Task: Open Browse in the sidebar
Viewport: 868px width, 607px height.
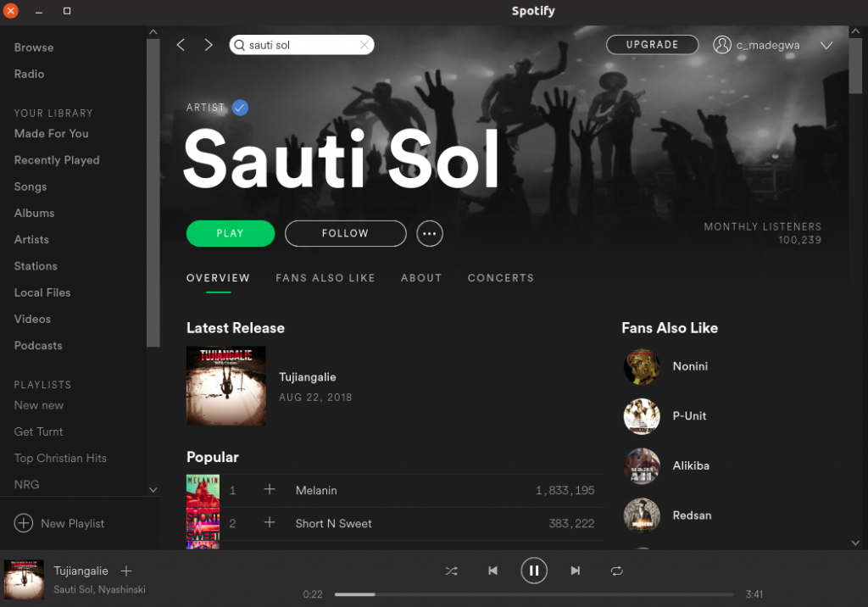Action: (34, 47)
